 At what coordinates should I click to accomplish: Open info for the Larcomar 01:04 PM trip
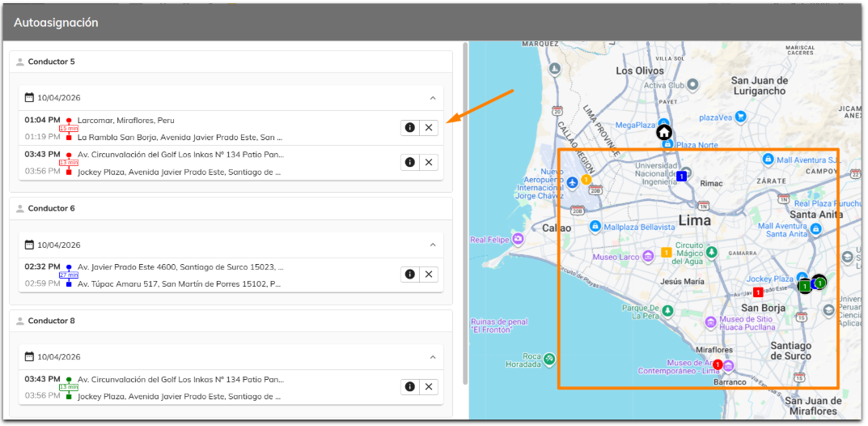pos(410,128)
